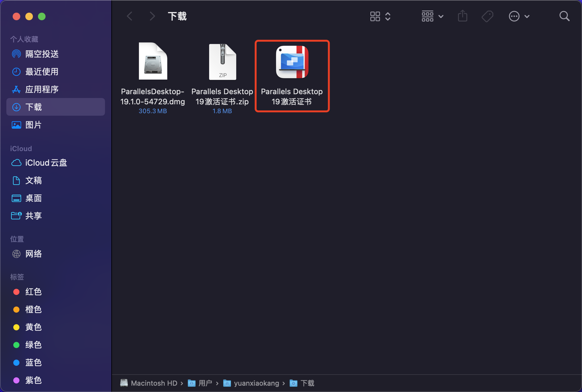The width and height of the screenshot is (582, 392).
Task: Open 桌面 in the sidebar
Action: click(56, 198)
